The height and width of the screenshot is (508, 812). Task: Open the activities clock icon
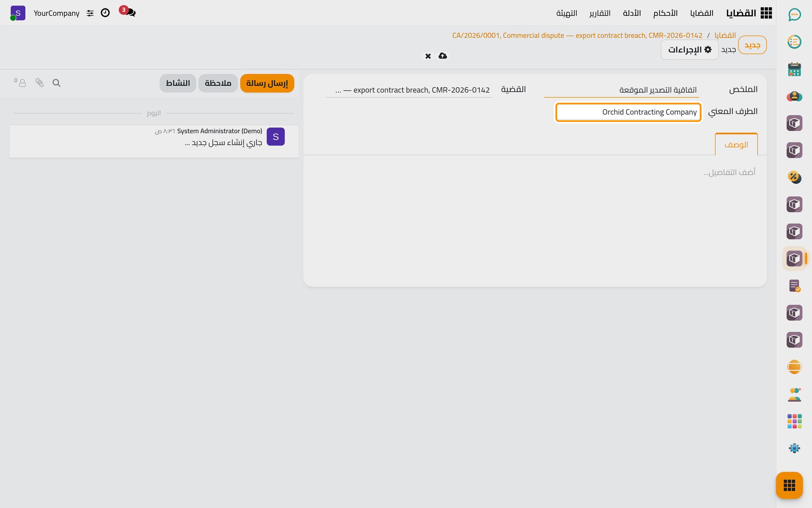click(105, 13)
